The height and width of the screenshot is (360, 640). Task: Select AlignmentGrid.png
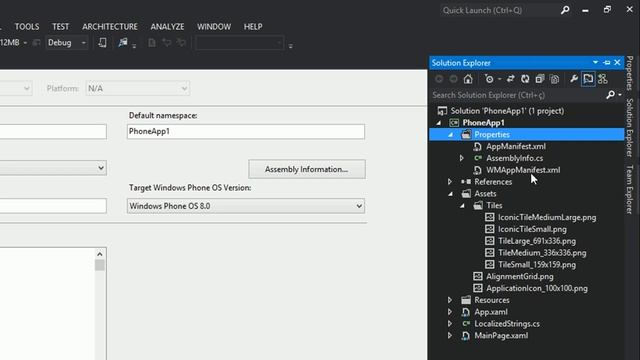point(520,276)
